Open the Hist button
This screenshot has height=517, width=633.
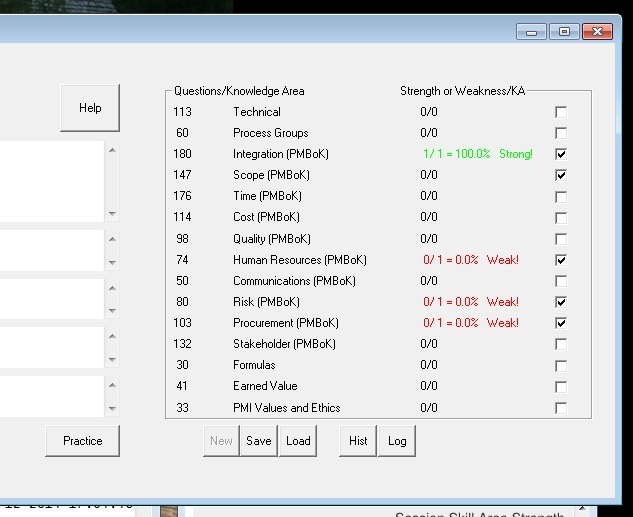[358, 441]
